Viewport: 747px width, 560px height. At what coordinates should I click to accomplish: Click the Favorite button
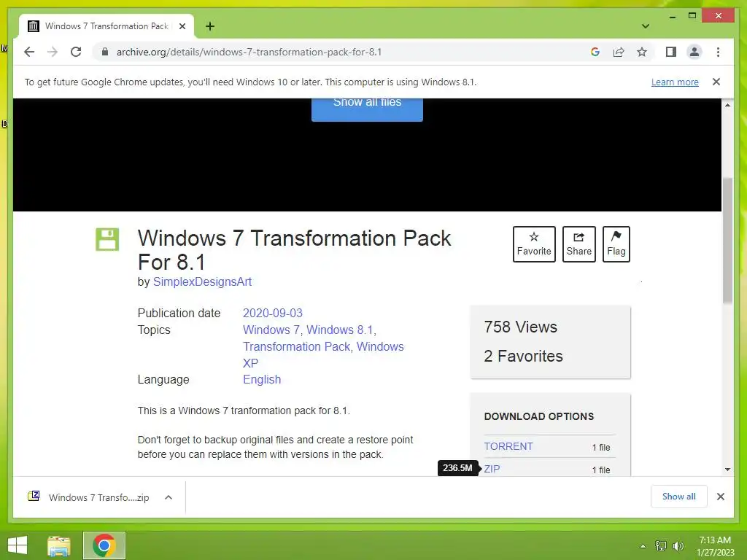[534, 244]
